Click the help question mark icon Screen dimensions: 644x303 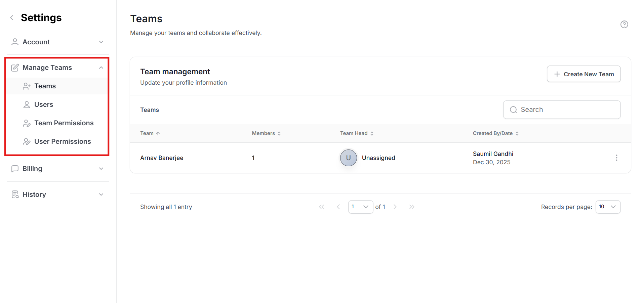[624, 24]
